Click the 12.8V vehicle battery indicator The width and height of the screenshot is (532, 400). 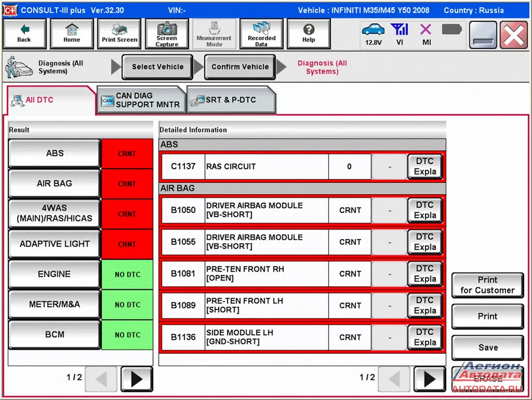click(373, 34)
